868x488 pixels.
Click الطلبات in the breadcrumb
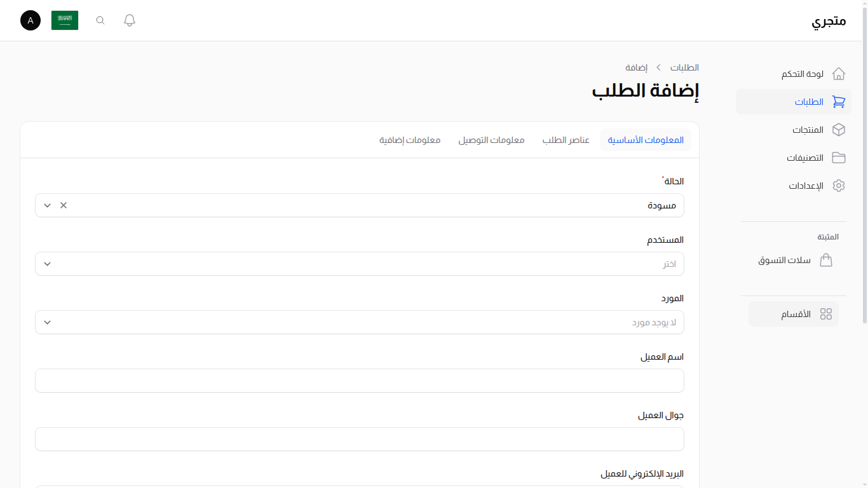click(683, 67)
